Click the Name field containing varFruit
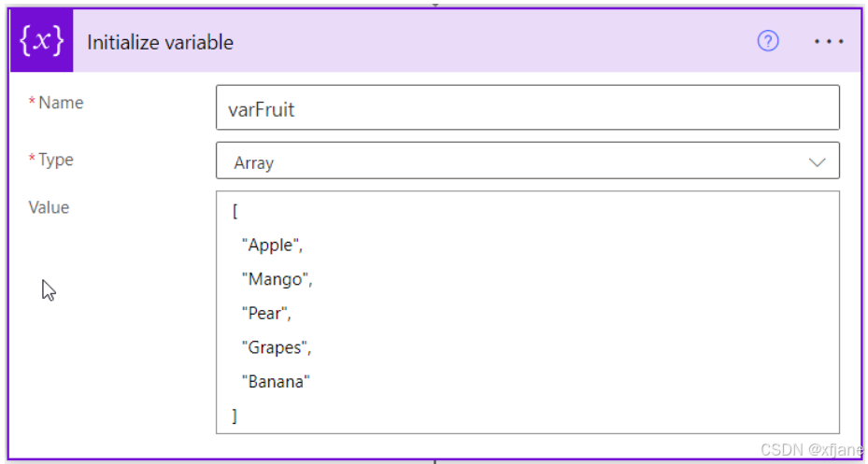Screen dimensions: 868x464 tap(527, 109)
